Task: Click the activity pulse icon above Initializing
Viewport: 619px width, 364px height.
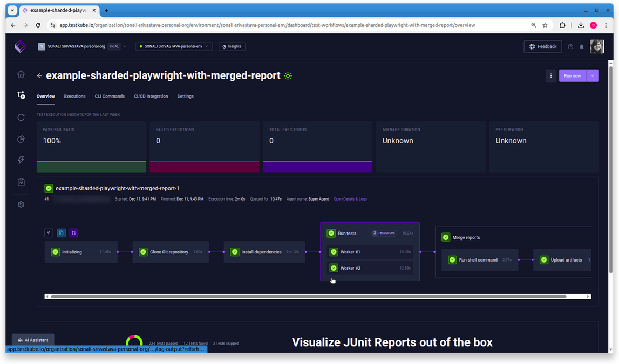Action: 49,232
